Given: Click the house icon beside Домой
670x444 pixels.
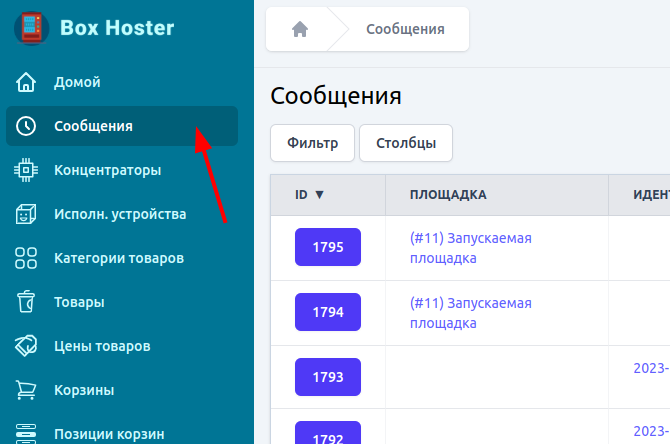Looking at the screenshot, I should pyautogui.click(x=26, y=82).
